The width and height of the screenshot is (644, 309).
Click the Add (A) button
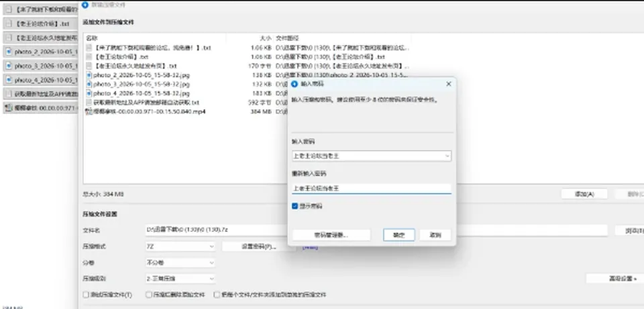(584, 194)
